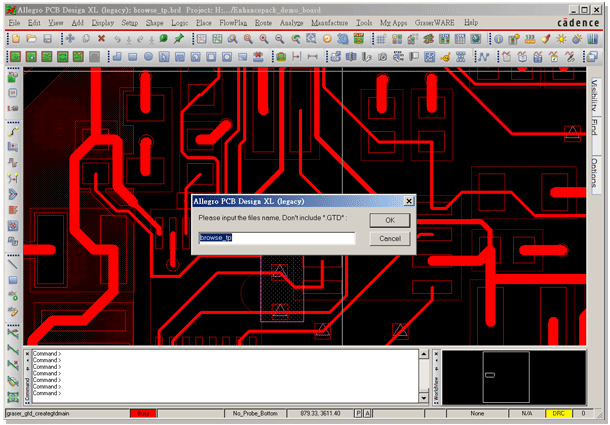Click the Add Connect route icon in left toolbar
This screenshot has width=610, height=425.
(x=13, y=132)
